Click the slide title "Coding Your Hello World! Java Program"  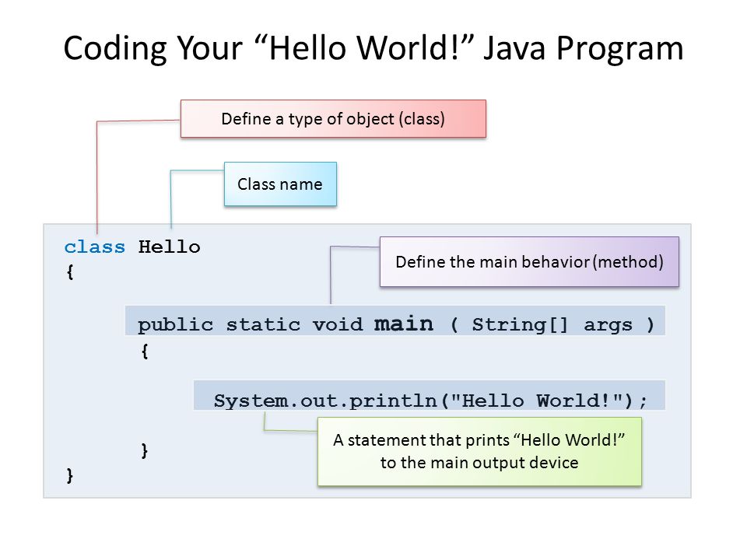coord(373,48)
